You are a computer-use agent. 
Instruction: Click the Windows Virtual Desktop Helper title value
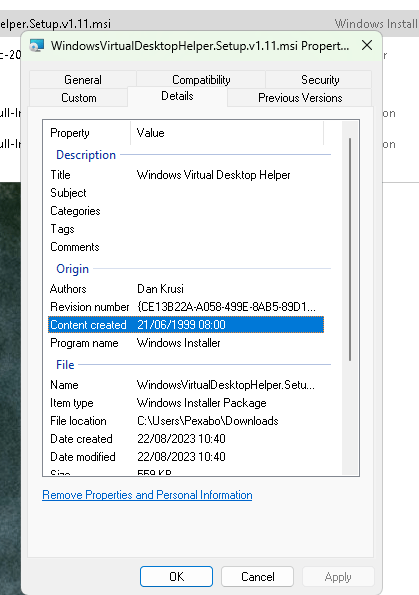click(214, 175)
